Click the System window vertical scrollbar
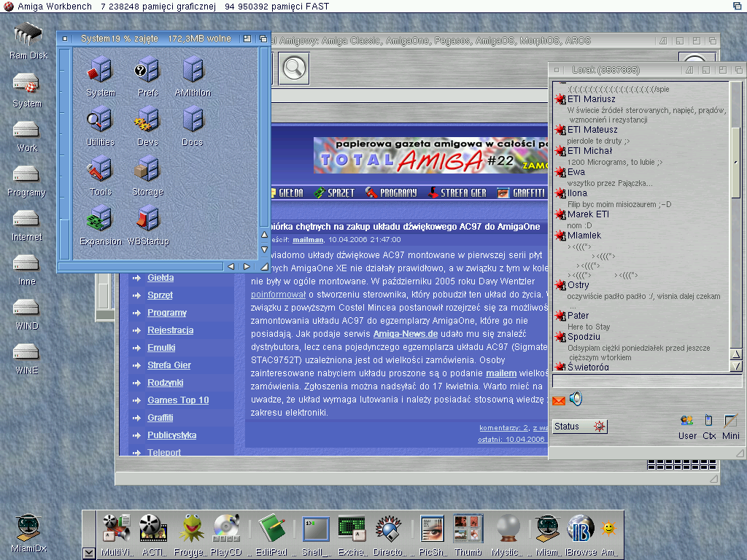Image resolution: width=747 pixels, height=560 pixels. click(x=265, y=136)
